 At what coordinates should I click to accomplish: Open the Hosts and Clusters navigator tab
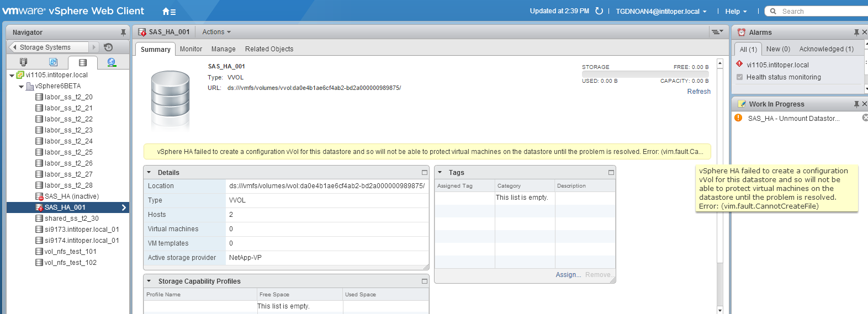pyautogui.click(x=23, y=62)
